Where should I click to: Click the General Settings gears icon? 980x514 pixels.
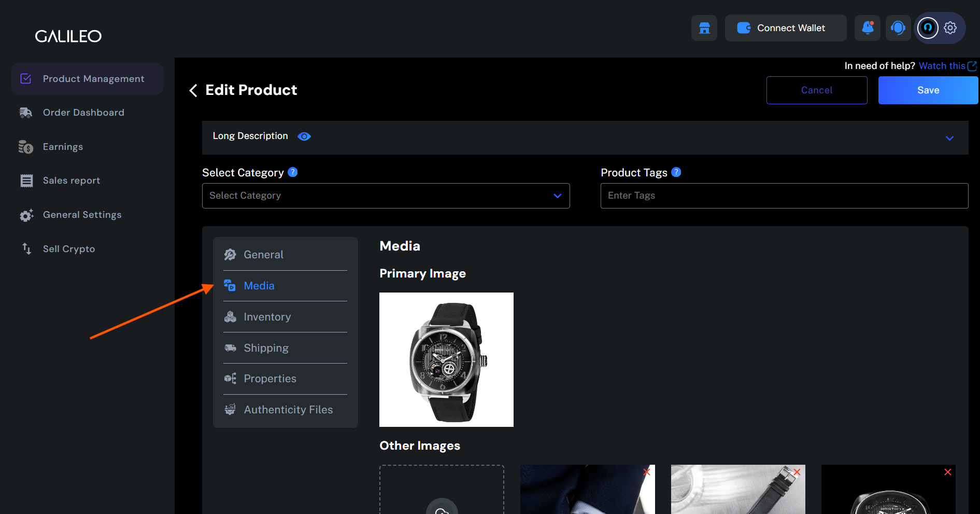(x=26, y=215)
